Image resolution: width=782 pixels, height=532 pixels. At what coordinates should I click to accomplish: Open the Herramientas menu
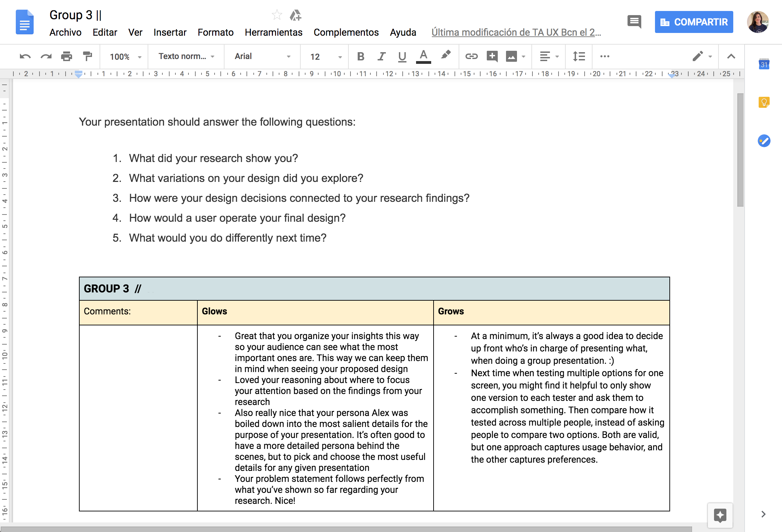[274, 32]
